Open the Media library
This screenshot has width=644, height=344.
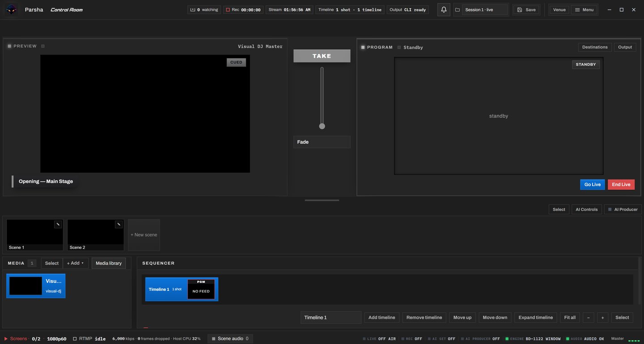pyautogui.click(x=109, y=263)
